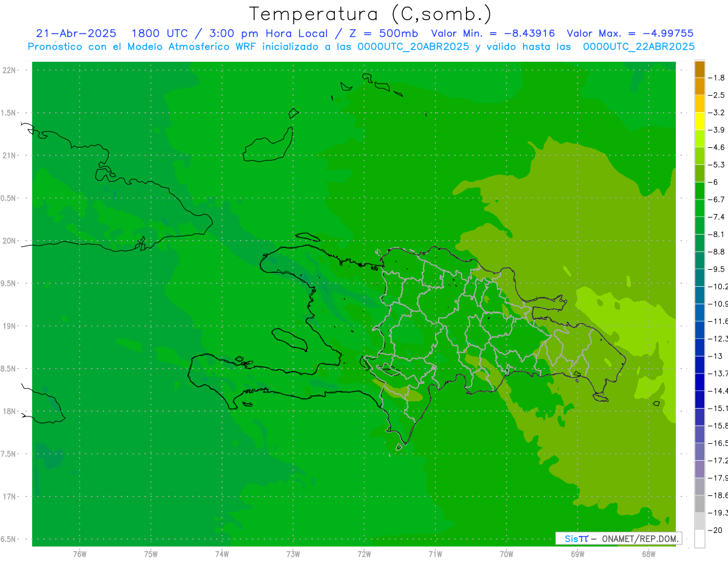Click '0000UTC_22ABR2025' valid-until time

(x=639, y=47)
